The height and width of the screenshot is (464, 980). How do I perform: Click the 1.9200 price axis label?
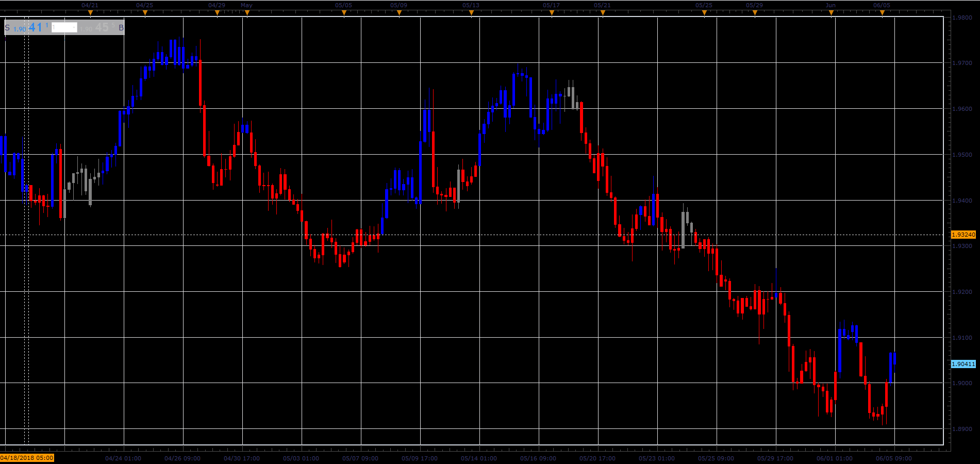point(962,292)
